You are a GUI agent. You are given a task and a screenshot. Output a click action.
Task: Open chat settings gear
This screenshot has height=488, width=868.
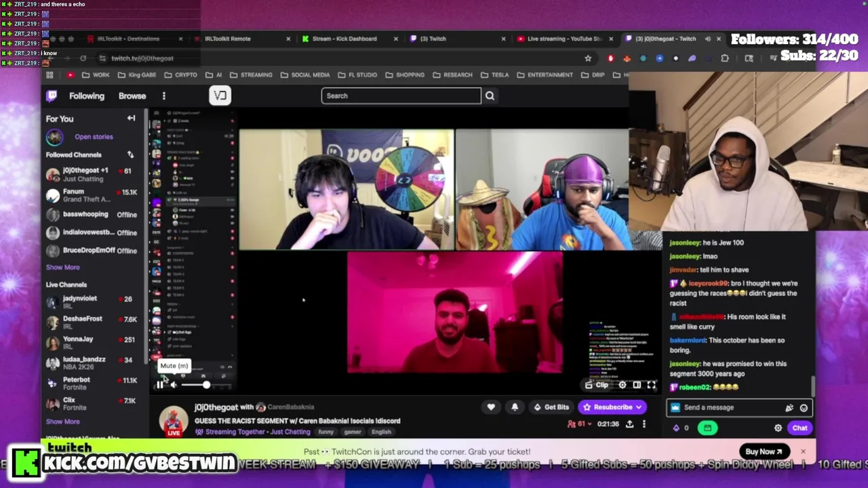coord(778,428)
